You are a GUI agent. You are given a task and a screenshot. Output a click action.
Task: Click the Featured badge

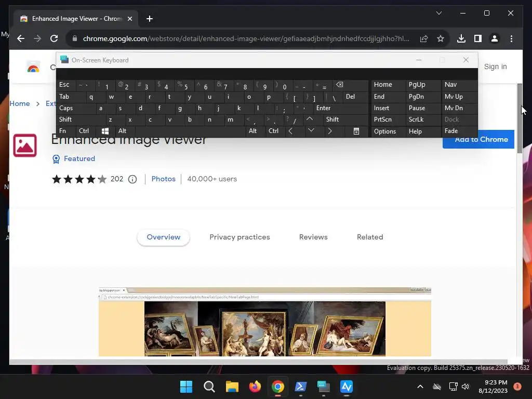click(x=74, y=159)
